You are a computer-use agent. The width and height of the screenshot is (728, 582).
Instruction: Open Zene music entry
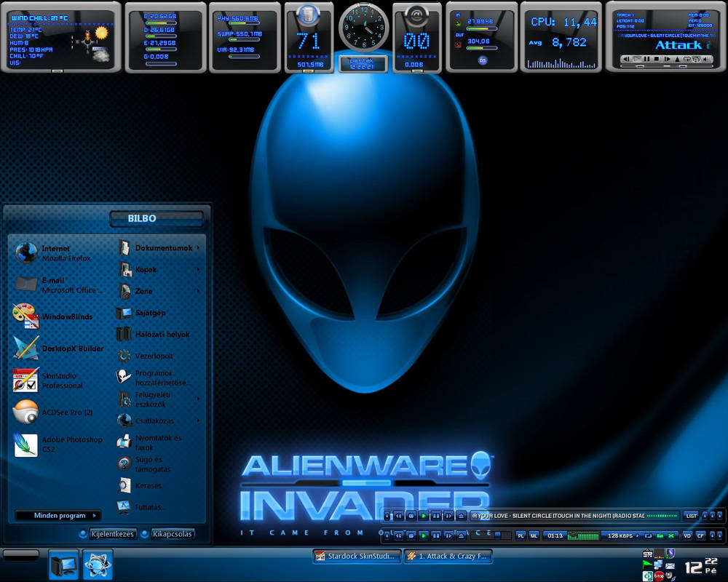pos(159,291)
